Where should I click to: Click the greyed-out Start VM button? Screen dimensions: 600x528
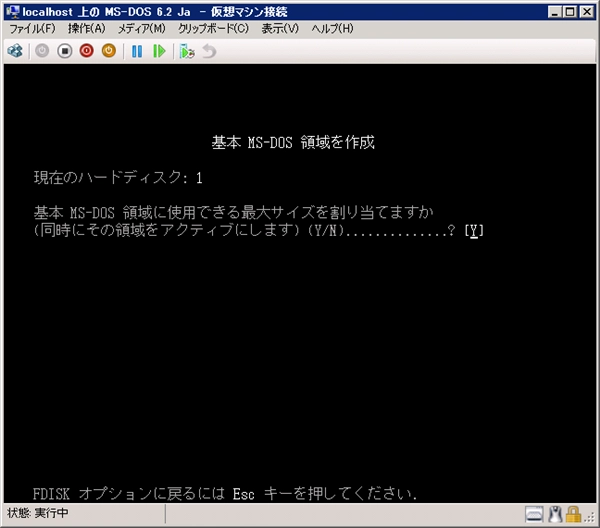(x=42, y=51)
